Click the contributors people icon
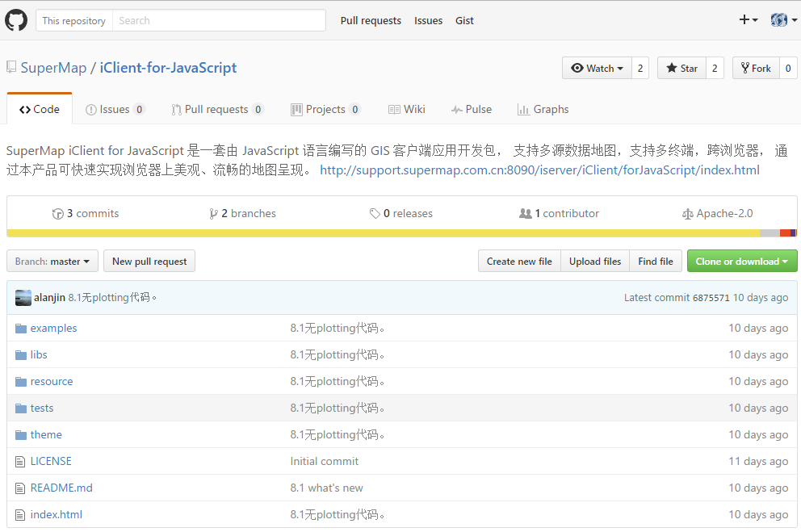The image size is (801, 532). point(525,213)
